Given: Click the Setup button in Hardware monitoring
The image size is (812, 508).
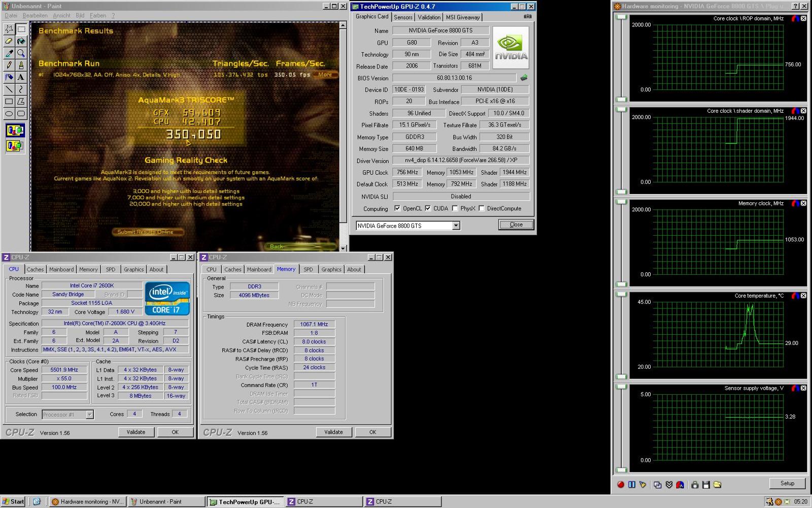Looking at the screenshot, I should click(x=787, y=483).
